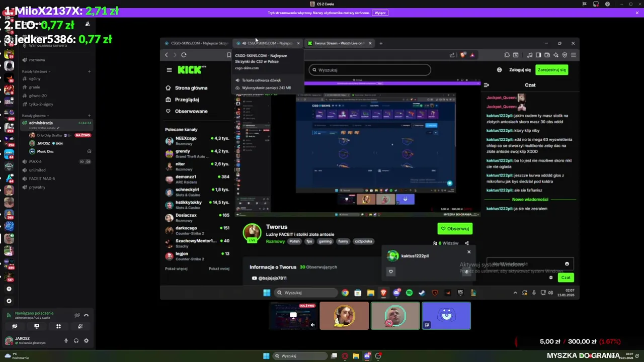Select the first CSGO-SKINS.COM browser tab
Image resolution: width=644 pixels, height=362 pixels.
click(x=196, y=43)
